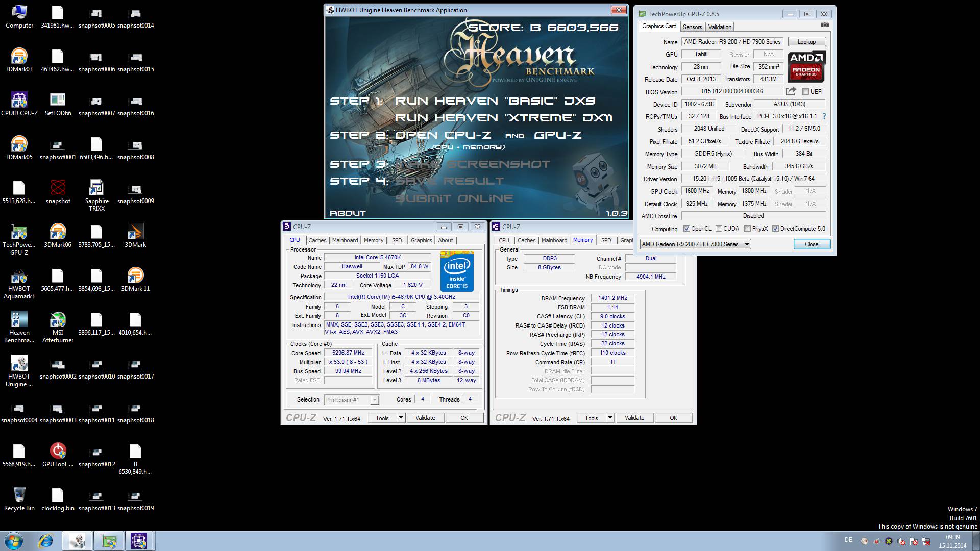Open the 3DMark05 desktop shortcut
Image resolution: width=980 pixels, height=551 pixels.
coord(19,148)
